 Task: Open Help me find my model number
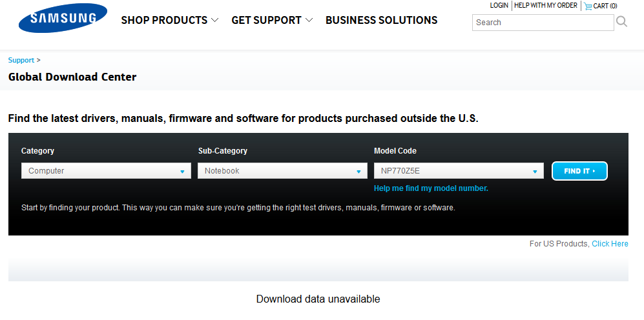coord(431,189)
